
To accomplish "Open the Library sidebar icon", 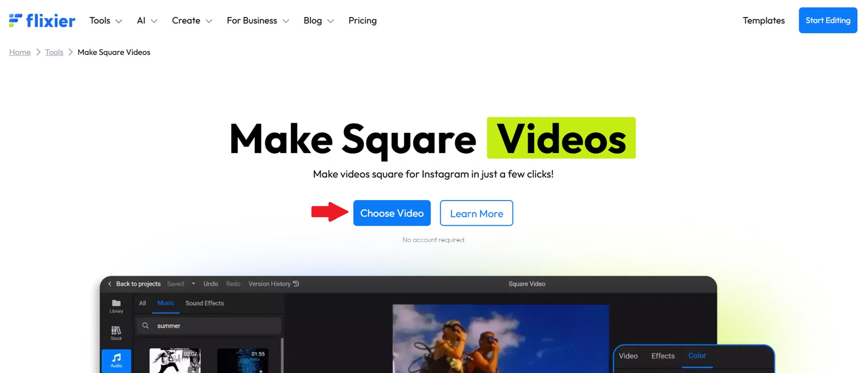I will (x=116, y=306).
